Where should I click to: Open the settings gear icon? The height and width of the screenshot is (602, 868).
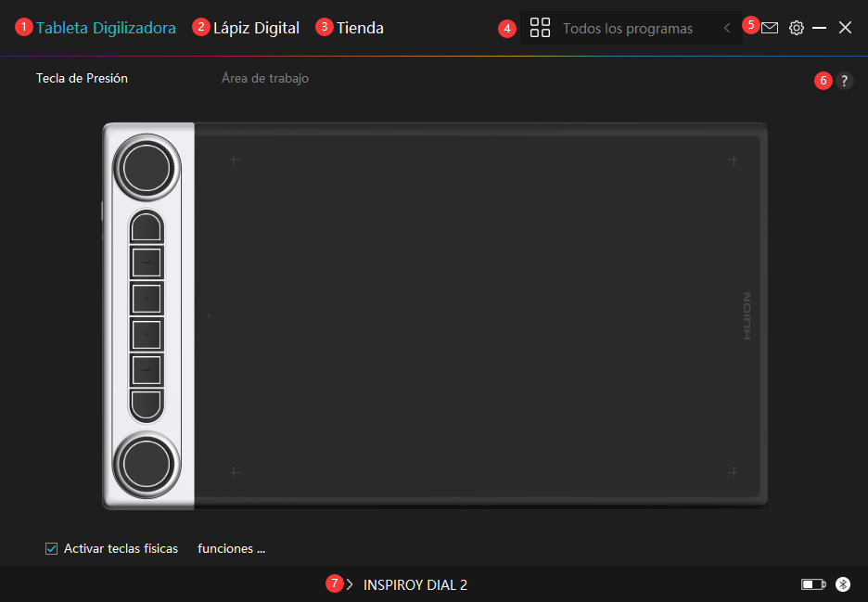[x=796, y=28]
